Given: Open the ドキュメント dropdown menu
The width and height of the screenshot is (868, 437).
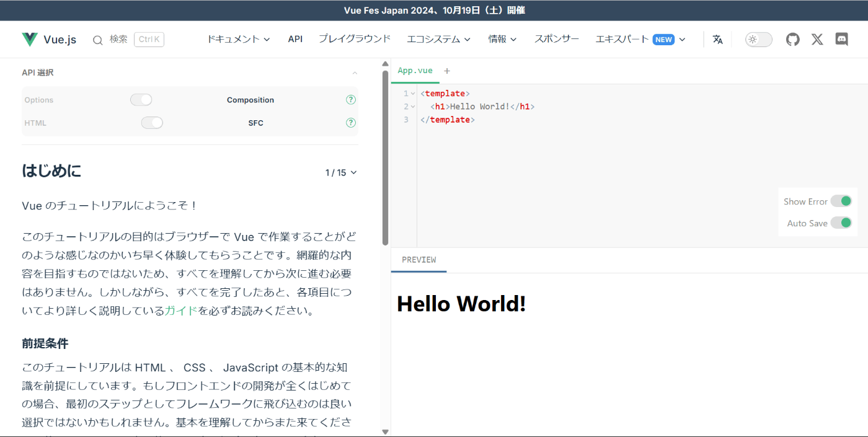Looking at the screenshot, I should point(239,39).
